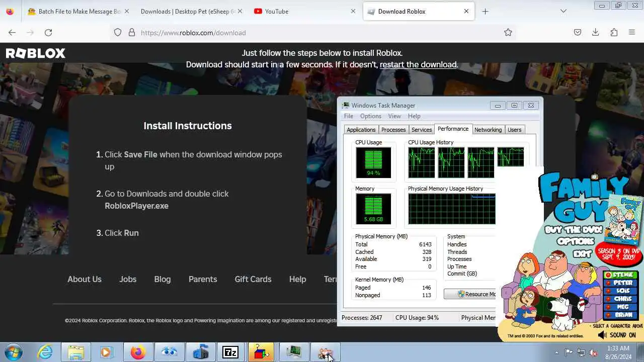Click the Resource Monitor button

(x=470, y=294)
